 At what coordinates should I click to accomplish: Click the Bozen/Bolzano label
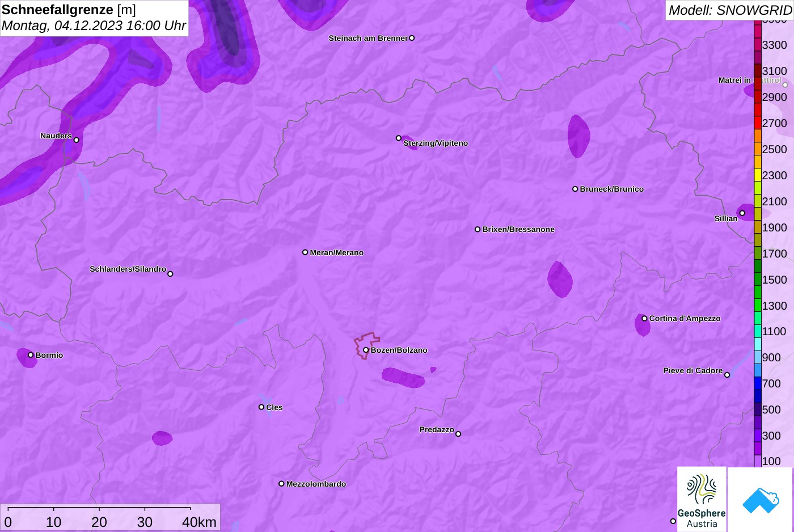coord(399,350)
